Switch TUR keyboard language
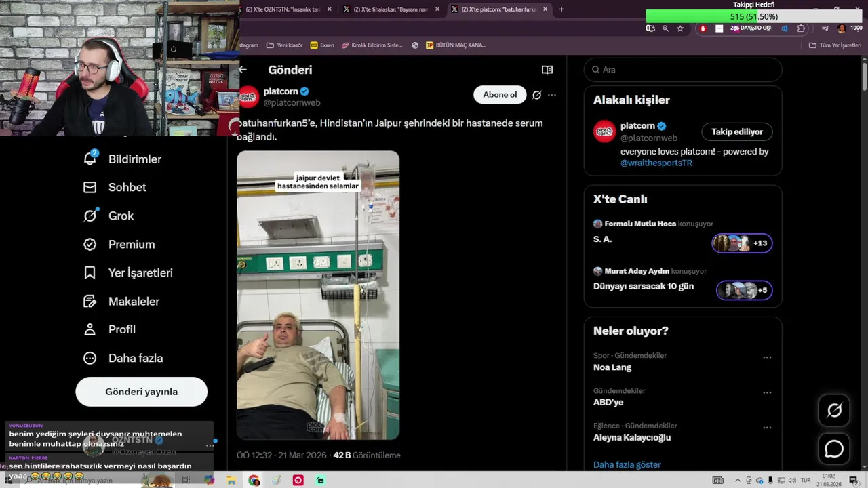 coord(805,481)
